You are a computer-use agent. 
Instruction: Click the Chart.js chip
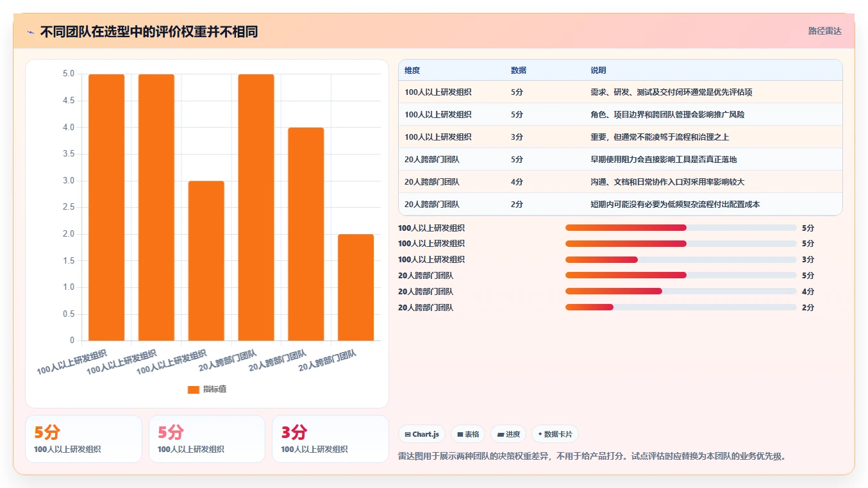[x=422, y=434]
